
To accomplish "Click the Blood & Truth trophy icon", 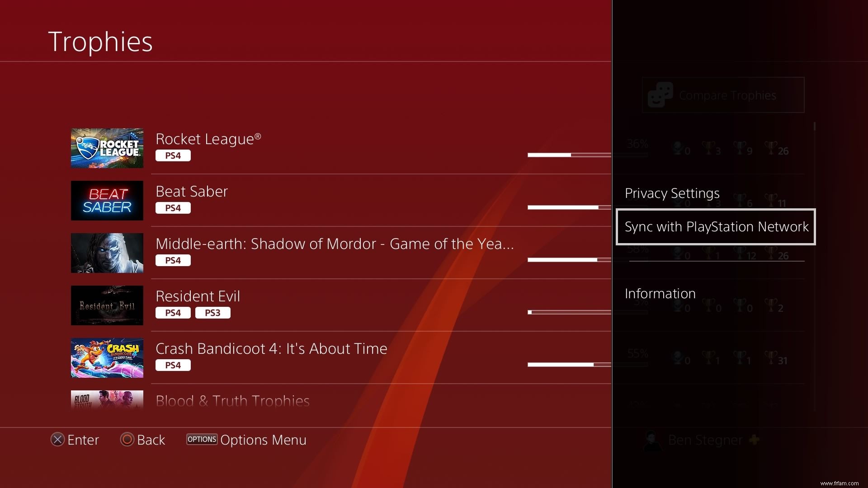I will 107,401.
